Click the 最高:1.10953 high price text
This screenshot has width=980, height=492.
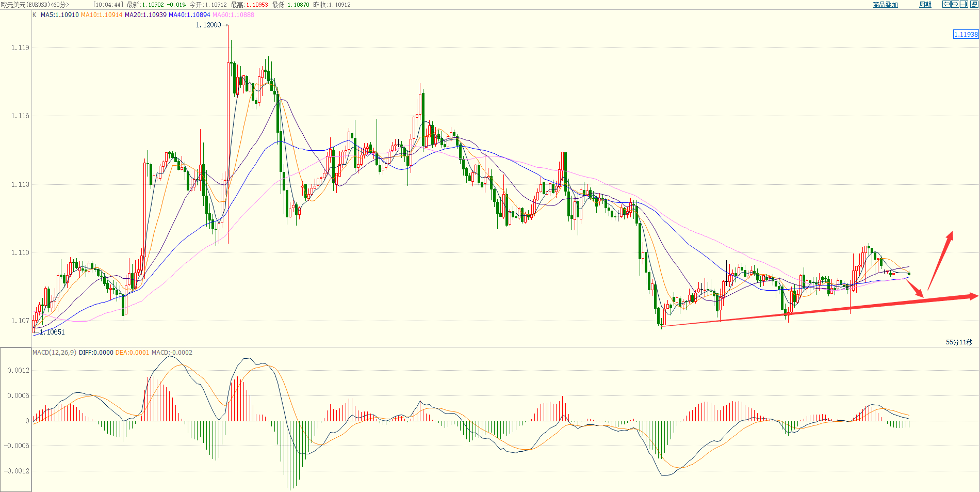coord(249,5)
